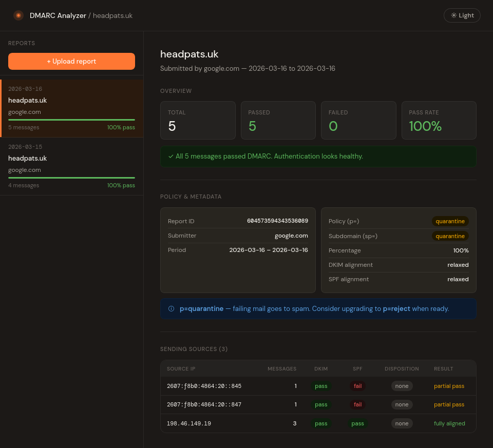The width and height of the screenshot is (493, 448).
Task: Click the pass-rate bar of 2026-03-15 report
Action: (x=71, y=178)
